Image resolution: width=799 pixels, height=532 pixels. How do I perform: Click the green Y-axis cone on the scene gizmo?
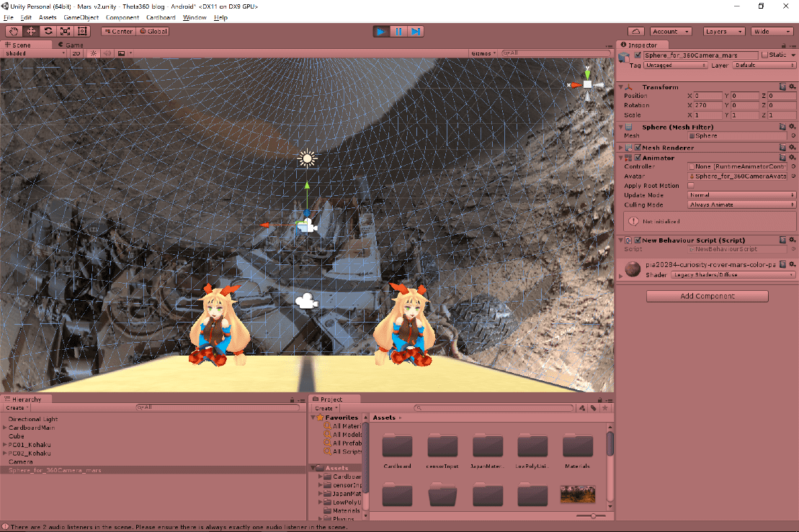(x=587, y=74)
